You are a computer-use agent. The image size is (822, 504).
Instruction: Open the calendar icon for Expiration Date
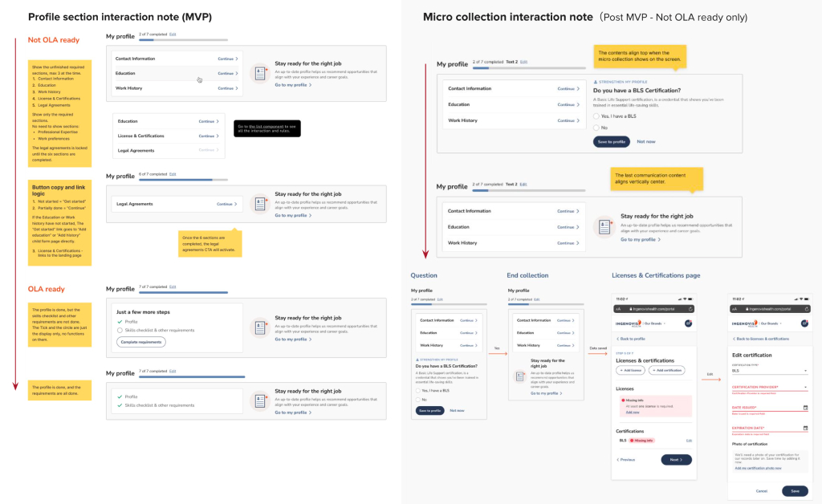tap(805, 428)
